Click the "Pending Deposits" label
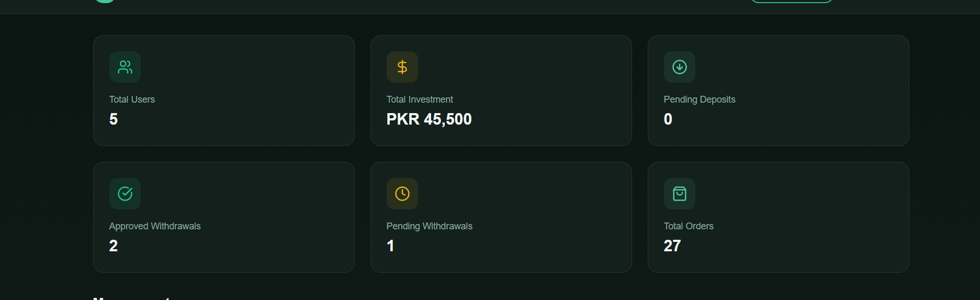Viewport: 980px width, 300px height. pyautogui.click(x=700, y=99)
